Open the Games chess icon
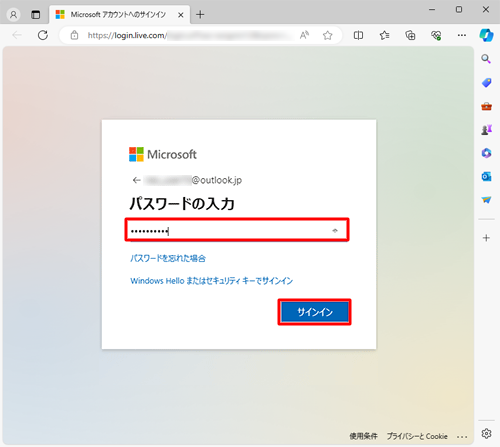Image resolution: width=500 pixels, height=447 pixels. point(486,130)
